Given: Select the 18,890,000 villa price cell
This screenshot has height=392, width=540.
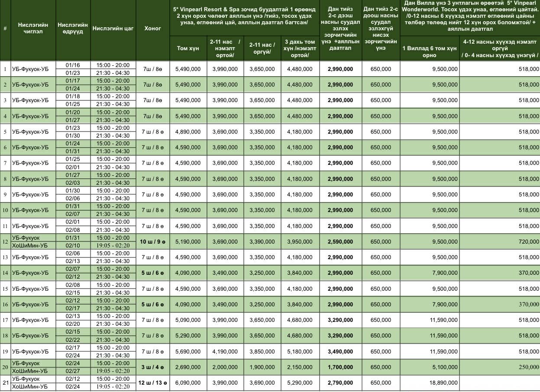Looking at the screenshot, I should (441, 383).
